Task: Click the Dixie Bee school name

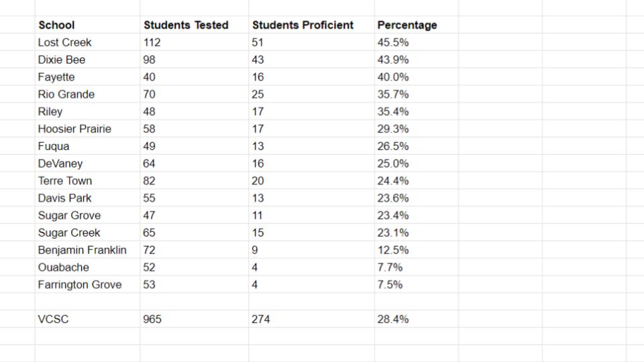Action: (x=62, y=60)
